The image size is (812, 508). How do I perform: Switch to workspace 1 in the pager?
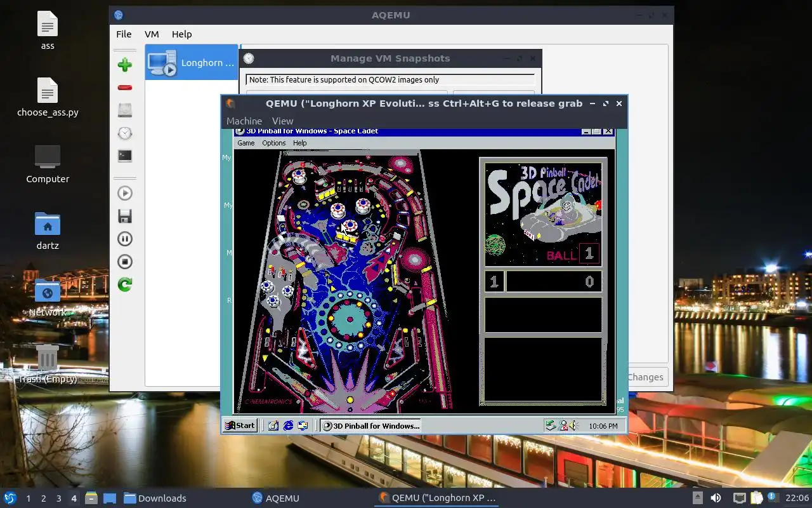pos(28,498)
